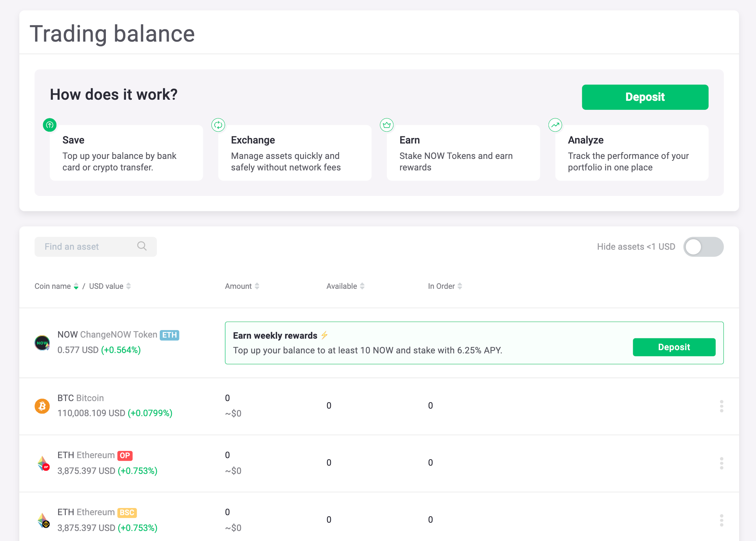This screenshot has height=541, width=756.
Task: Click the BSC network badge on ETH row
Action: pos(127,513)
